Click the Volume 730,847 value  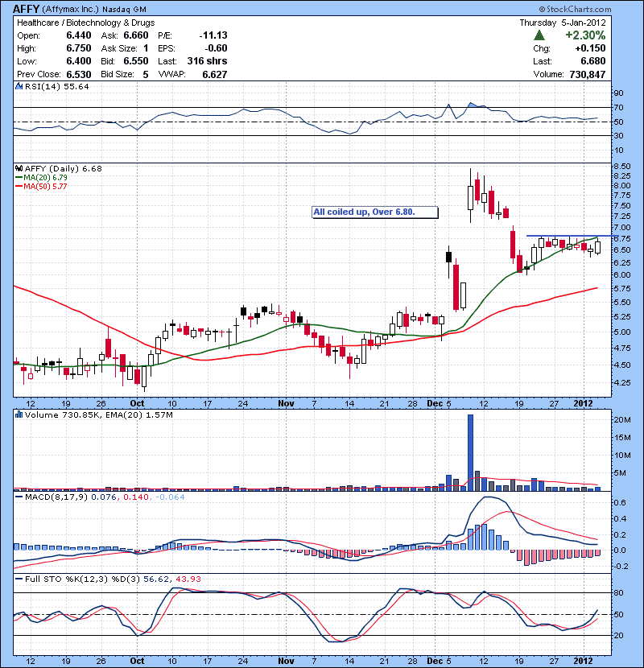[x=588, y=75]
